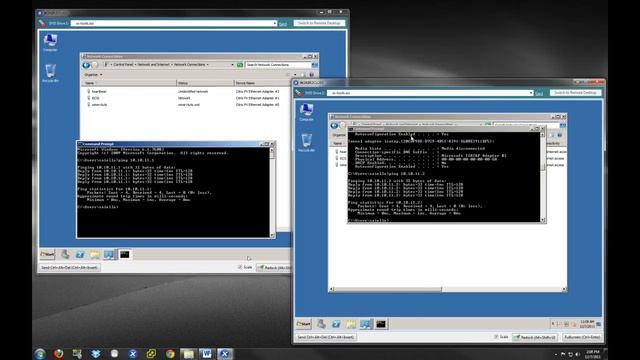Open Windows Start orb on host taskbar

40,354
